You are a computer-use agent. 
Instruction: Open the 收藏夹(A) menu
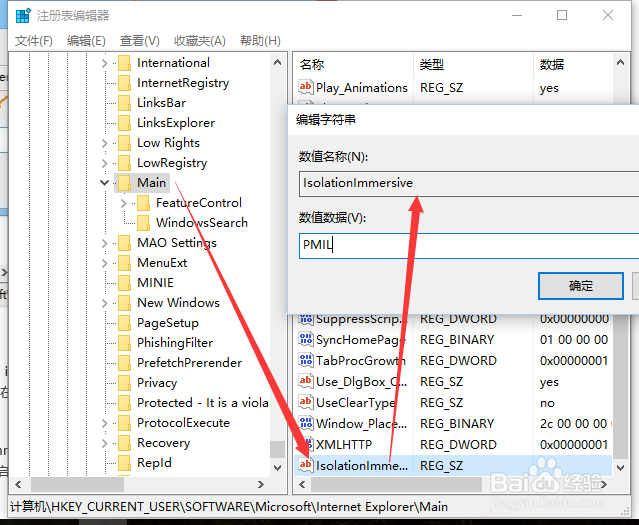(x=200, y=41)
